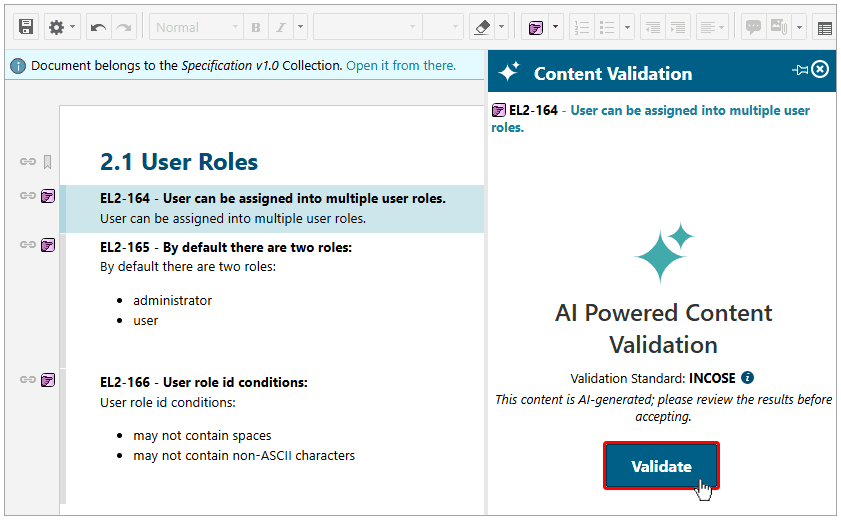Pin the Content Validation panel
Image resolution: width=841 pixels, height=520 pixels.
799,69
